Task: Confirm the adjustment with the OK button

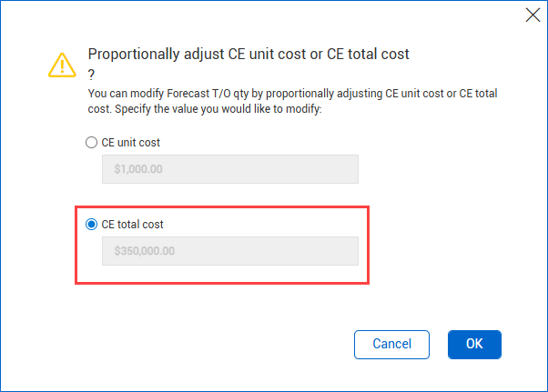Action: [x=474, y=344]
